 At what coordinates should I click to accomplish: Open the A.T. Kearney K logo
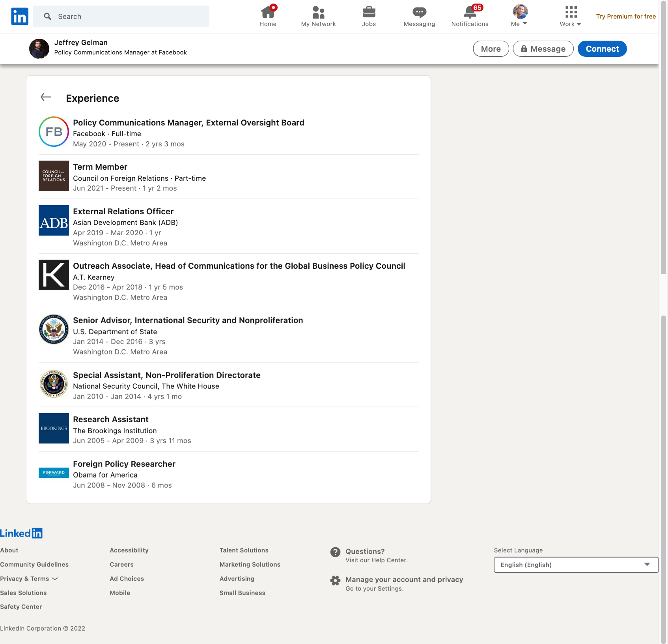[54, 275]
